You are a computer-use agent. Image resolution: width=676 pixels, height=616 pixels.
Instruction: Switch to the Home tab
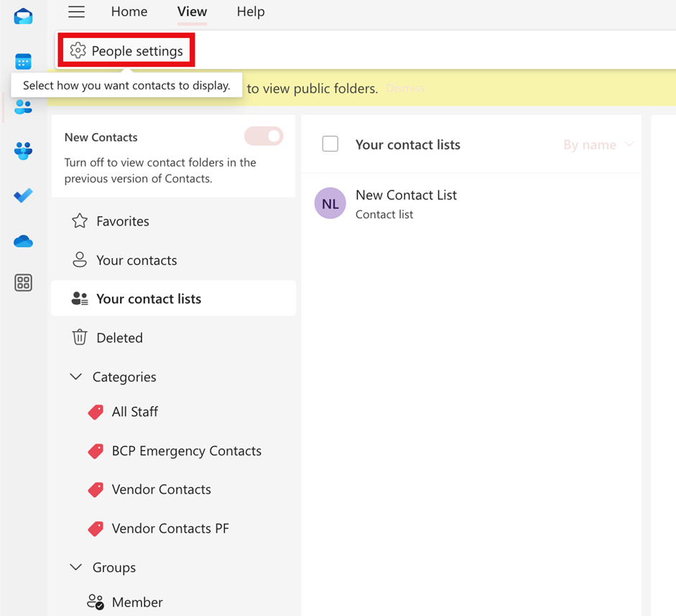[129, 11]
